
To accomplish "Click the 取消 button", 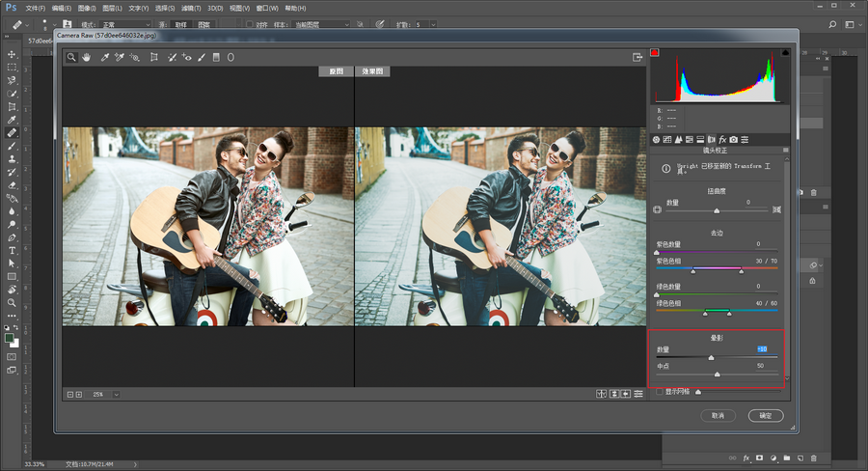I will (718, 415).
